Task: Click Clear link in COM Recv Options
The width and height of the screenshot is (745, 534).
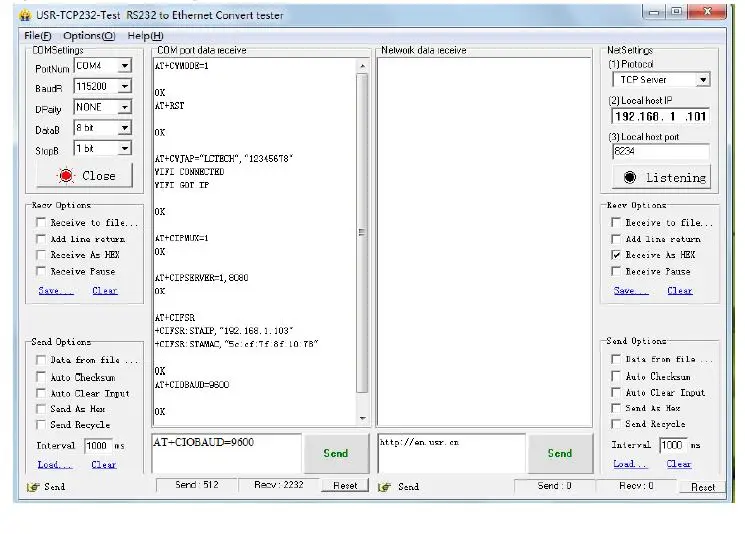Action: click(105, 290)
